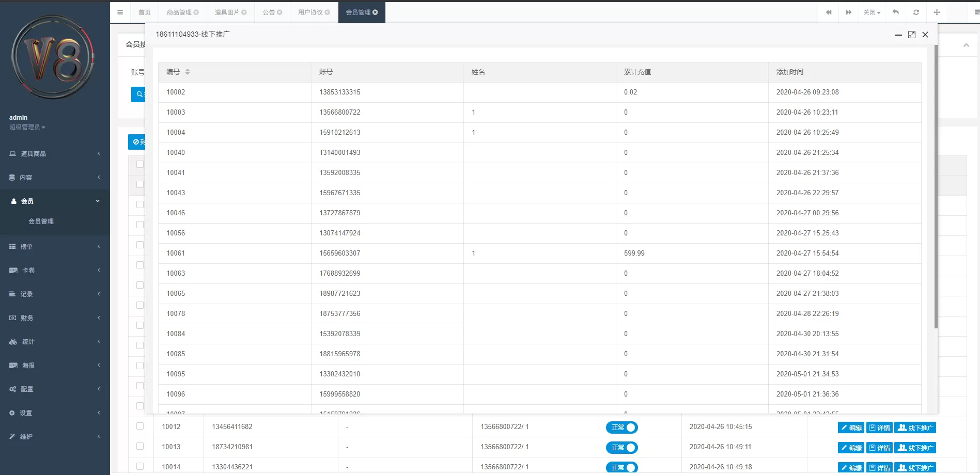Click the tabs scroll-right double arrow icon

848,12
